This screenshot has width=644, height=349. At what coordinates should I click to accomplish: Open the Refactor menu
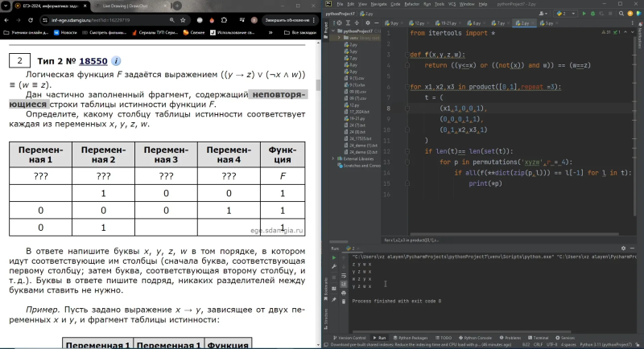point(411,4)
